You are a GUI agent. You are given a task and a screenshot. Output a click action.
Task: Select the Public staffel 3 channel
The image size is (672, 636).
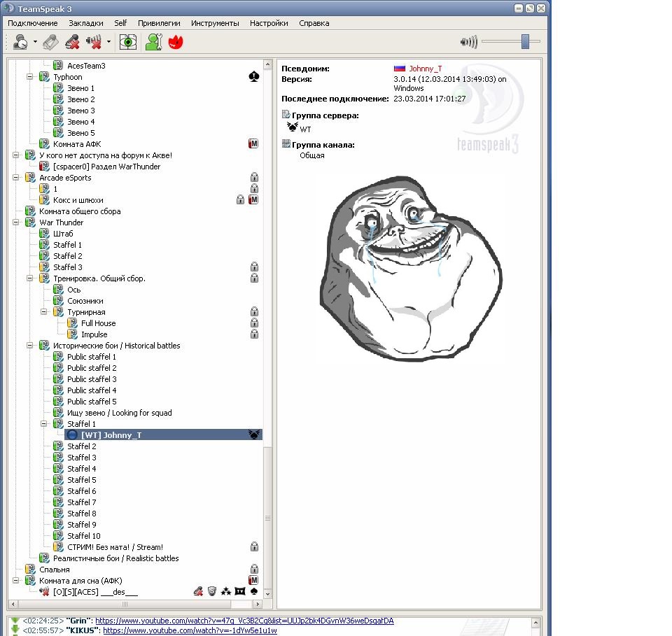click(x=92, y=379)
